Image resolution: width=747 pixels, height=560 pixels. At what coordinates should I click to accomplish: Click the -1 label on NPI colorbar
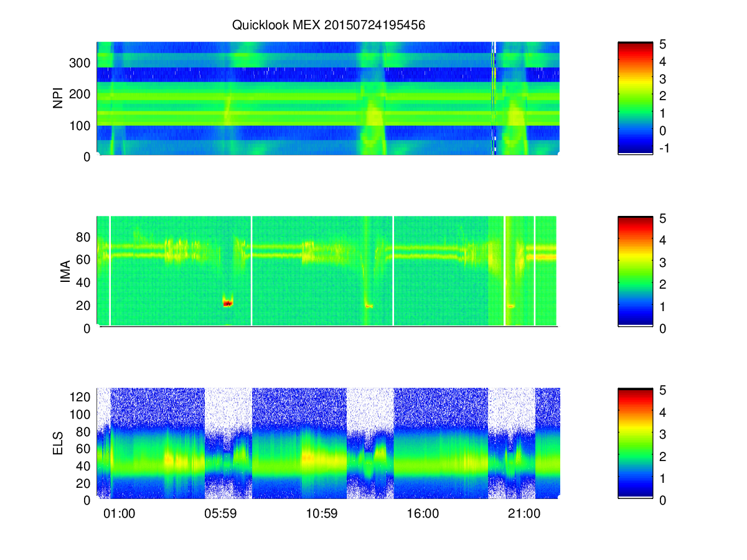coord(664,147)
